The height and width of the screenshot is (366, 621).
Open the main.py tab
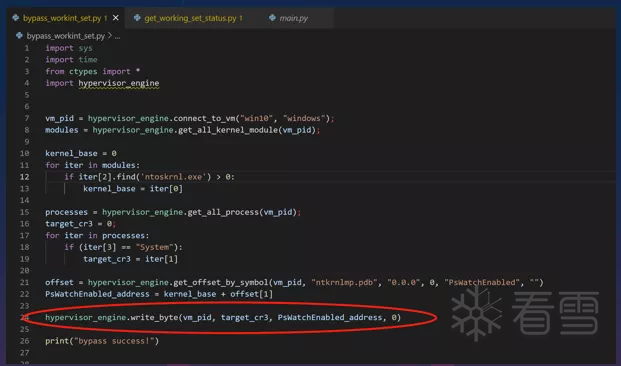tap(293, 18)
